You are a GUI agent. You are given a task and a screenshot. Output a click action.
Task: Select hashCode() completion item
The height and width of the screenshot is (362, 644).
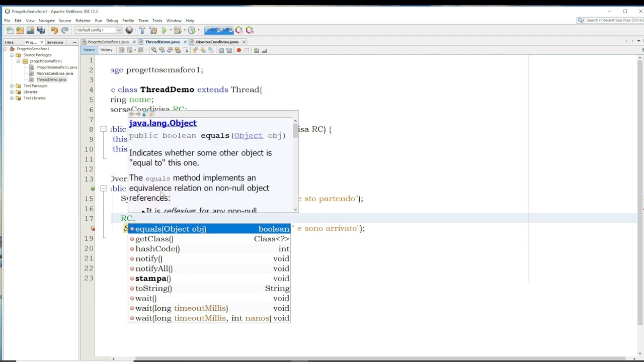209,249
